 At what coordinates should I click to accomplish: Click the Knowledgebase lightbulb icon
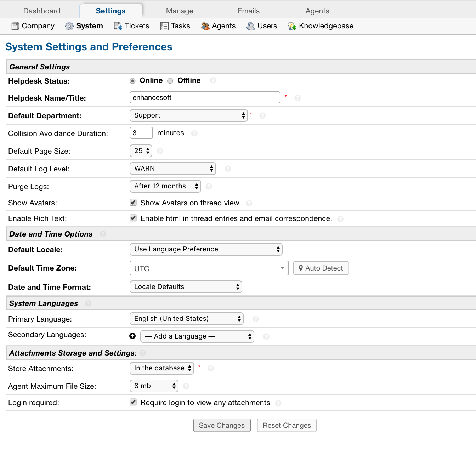[292, 26]
